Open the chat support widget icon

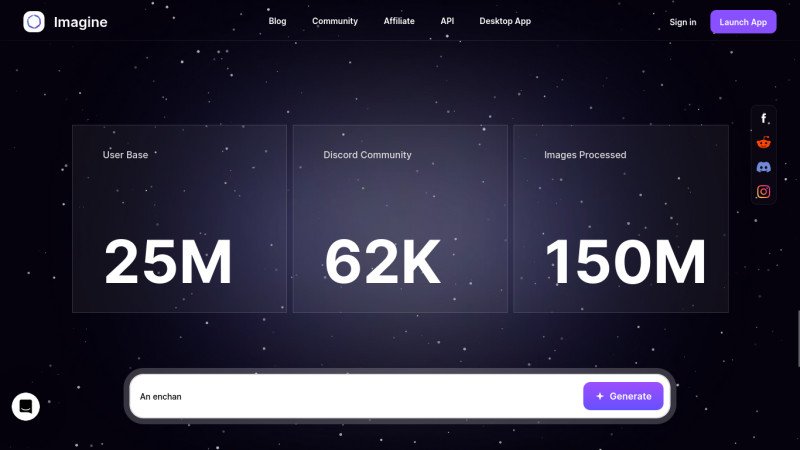point(26,405)
